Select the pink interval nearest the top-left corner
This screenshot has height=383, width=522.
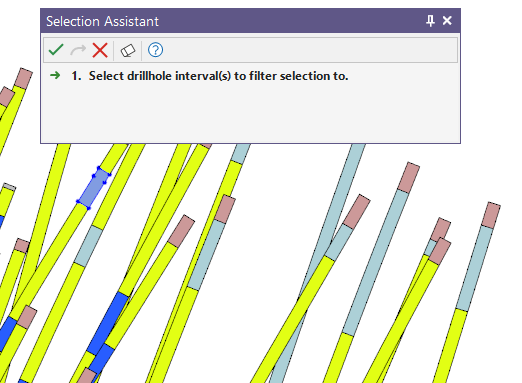pos(24,78)
